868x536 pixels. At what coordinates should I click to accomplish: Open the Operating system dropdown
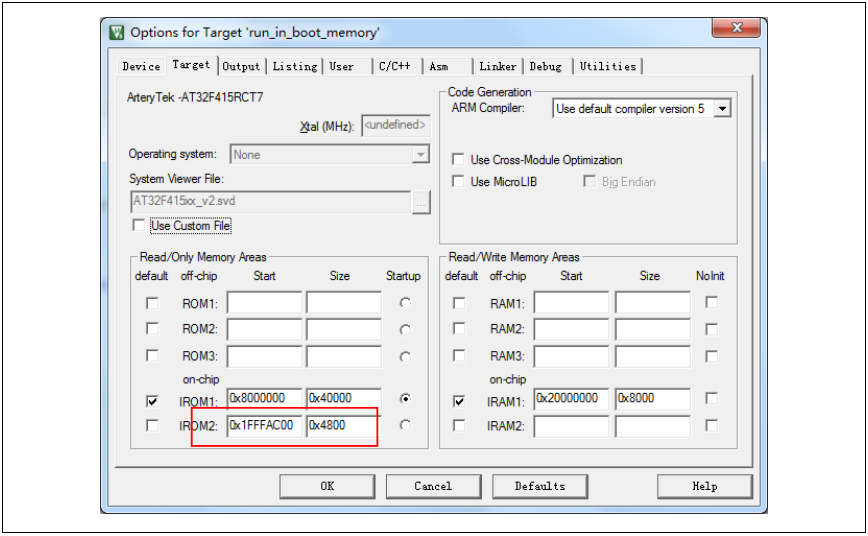pos(329,154)
